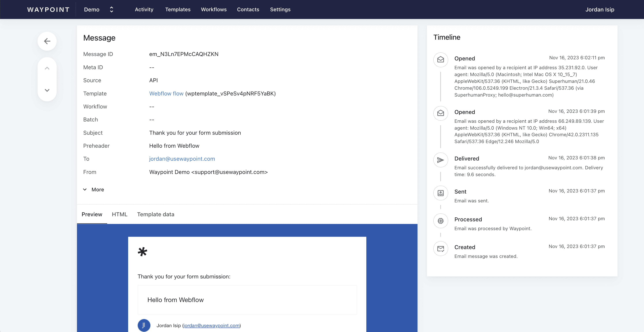Go to next message with down chevron
This screenshot has width=644, height=332.
point(47,90)
